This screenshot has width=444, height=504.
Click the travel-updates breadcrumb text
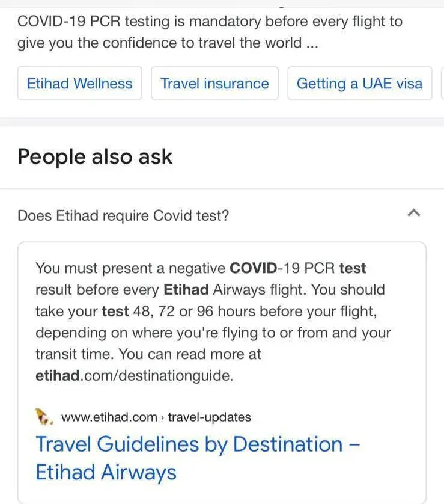pos(209,417)
